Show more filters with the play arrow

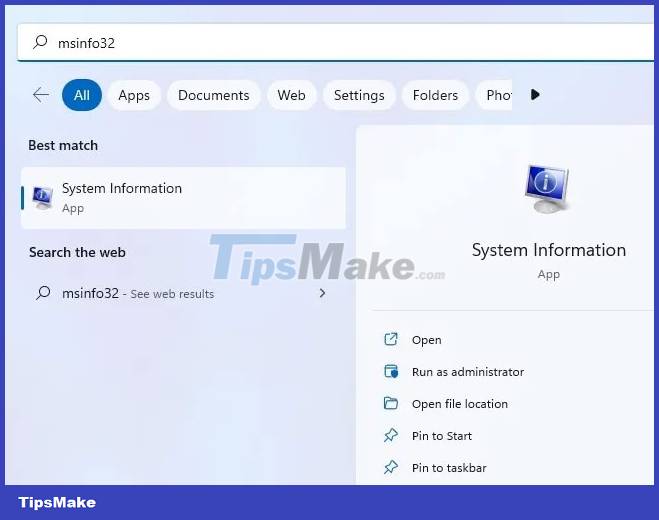click(535, 95)
